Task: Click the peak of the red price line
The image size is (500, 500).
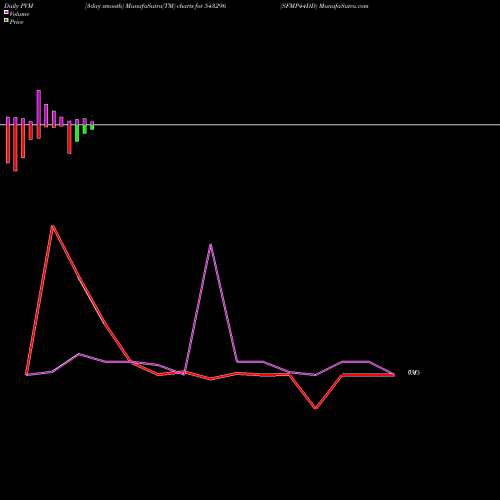Action: click(53, 226)
